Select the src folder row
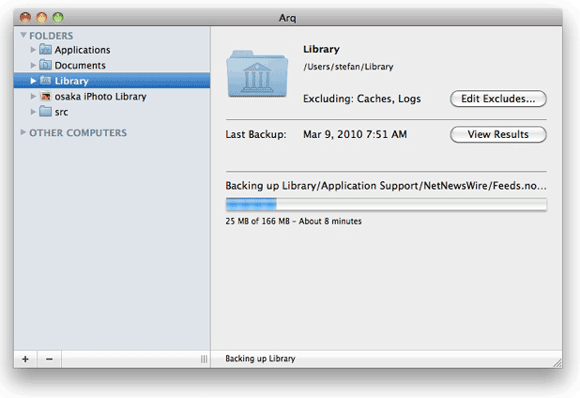580x398 pixels. click(x=112, y=112)
